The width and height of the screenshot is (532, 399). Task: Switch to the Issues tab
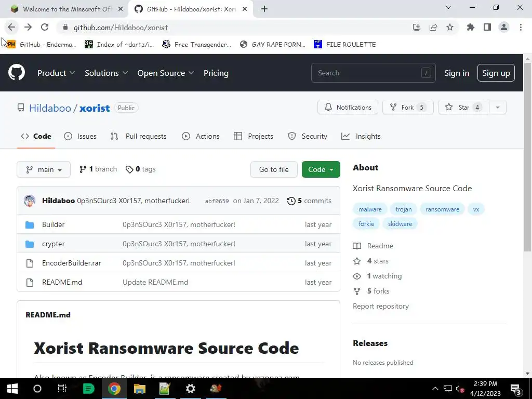click(81, 136)
